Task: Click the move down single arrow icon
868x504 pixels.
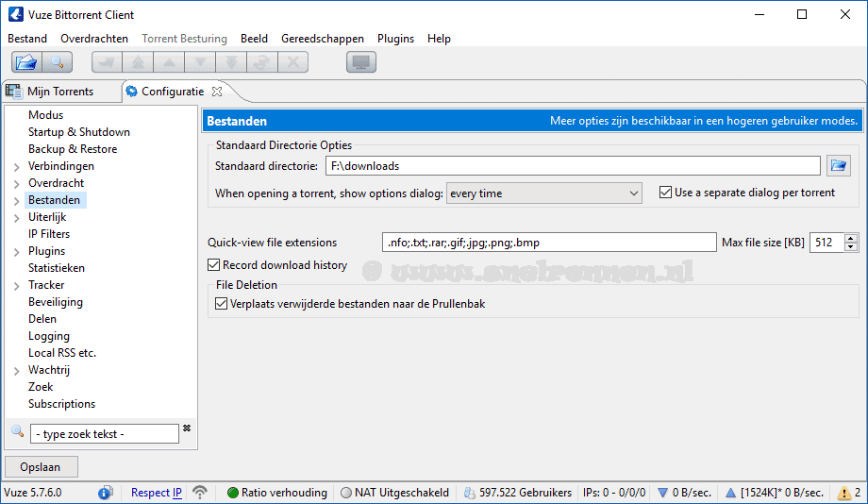Action: pos(200,62)
